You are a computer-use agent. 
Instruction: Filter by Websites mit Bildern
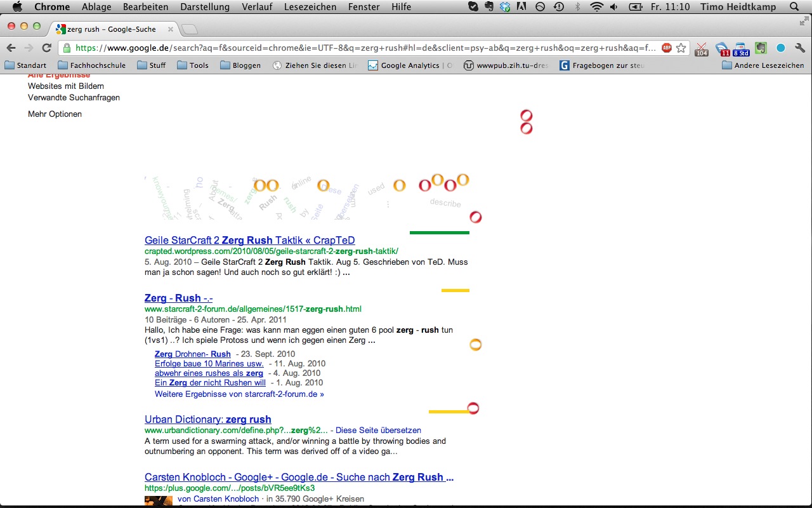[x=66, y=86]
